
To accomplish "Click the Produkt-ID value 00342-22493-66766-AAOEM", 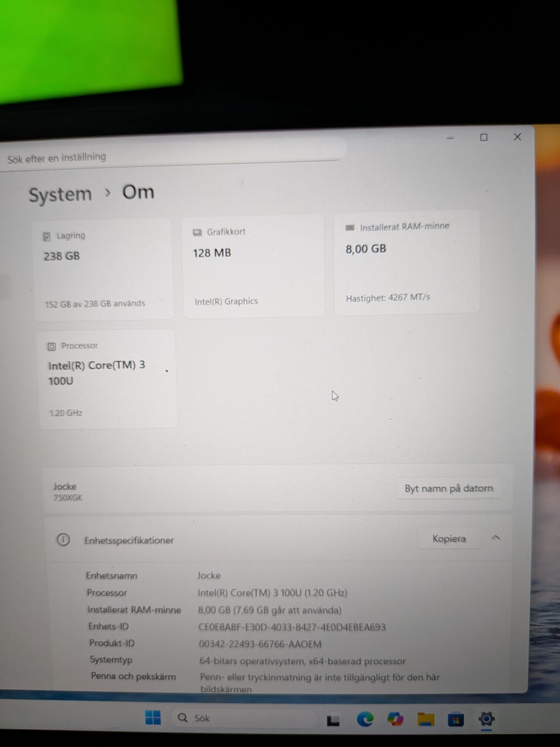I will pos(260,644).
